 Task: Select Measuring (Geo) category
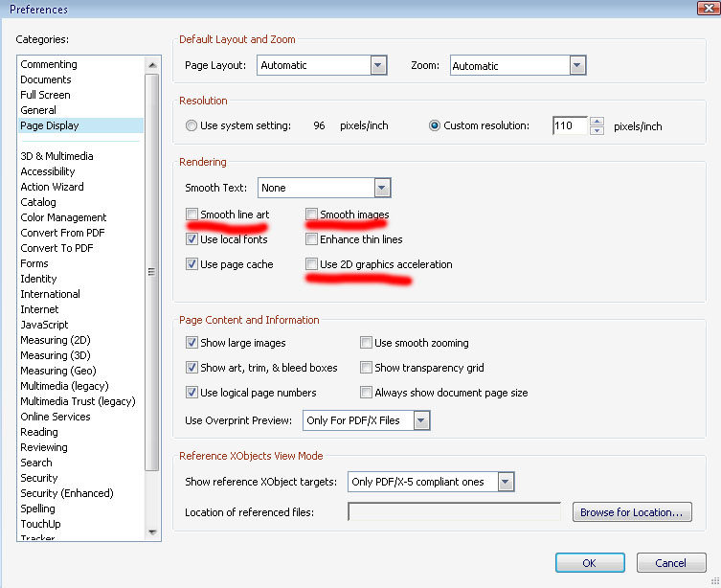[58, 371]
